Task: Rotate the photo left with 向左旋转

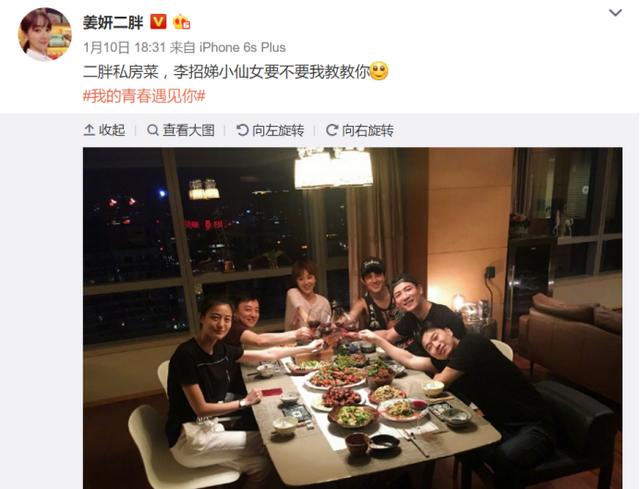Action: click(x=270, y=130)
